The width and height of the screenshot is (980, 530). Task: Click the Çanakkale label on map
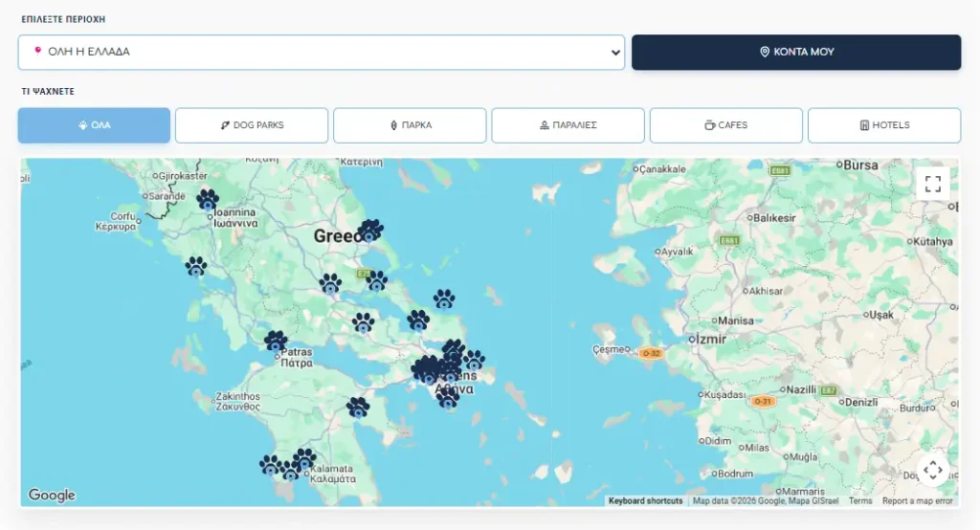pyautogui.click(x=662, y=169)
